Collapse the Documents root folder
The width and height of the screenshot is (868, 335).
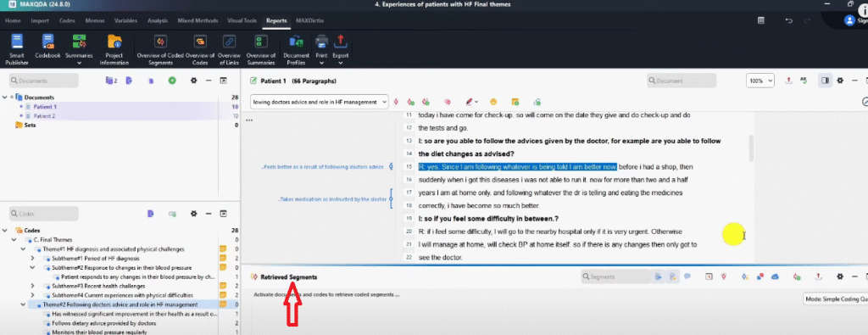(x=4, y=98)
